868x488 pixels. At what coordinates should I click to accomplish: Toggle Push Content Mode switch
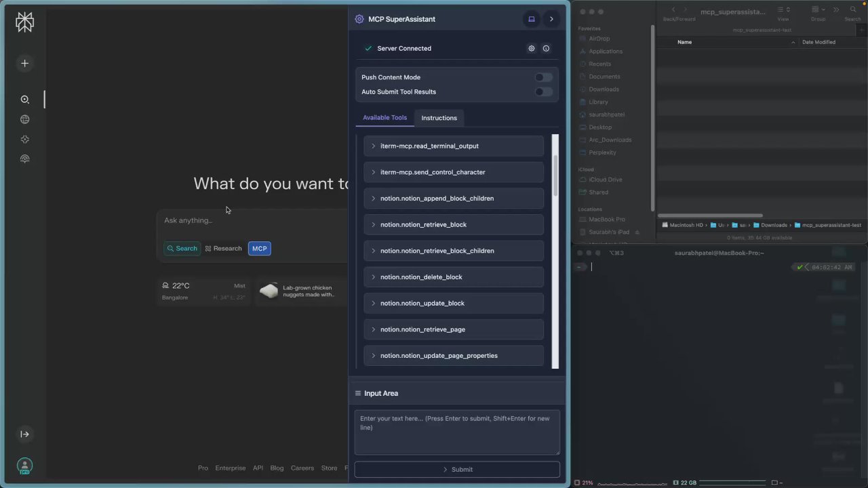pos(544,77)
